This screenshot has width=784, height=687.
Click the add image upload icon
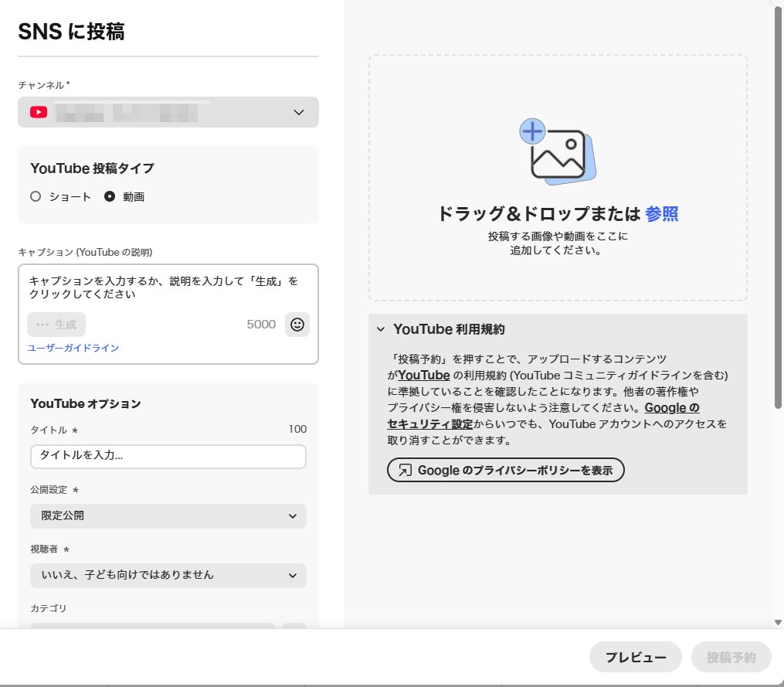(558, 151)
